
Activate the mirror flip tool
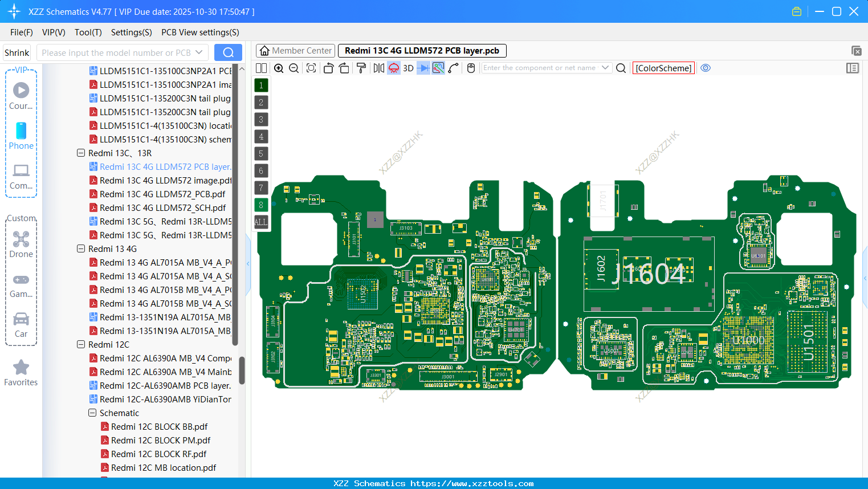tap(378, 68)
